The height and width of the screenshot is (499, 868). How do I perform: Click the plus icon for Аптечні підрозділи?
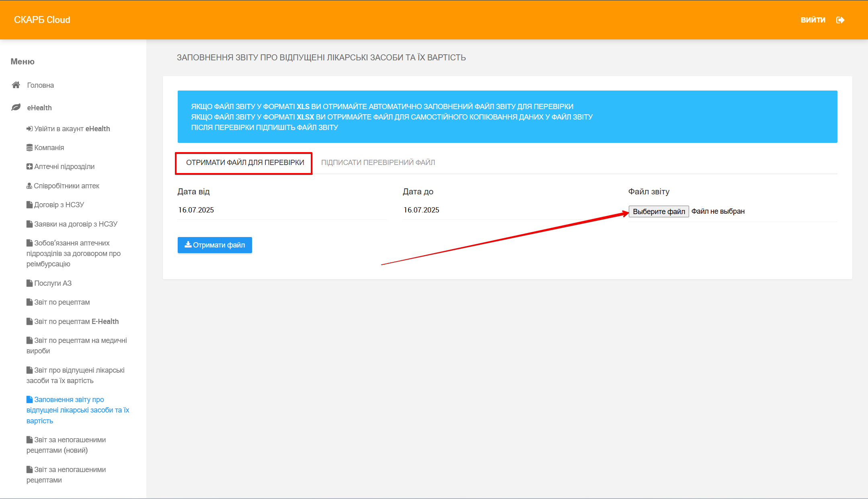pos(29,167)
